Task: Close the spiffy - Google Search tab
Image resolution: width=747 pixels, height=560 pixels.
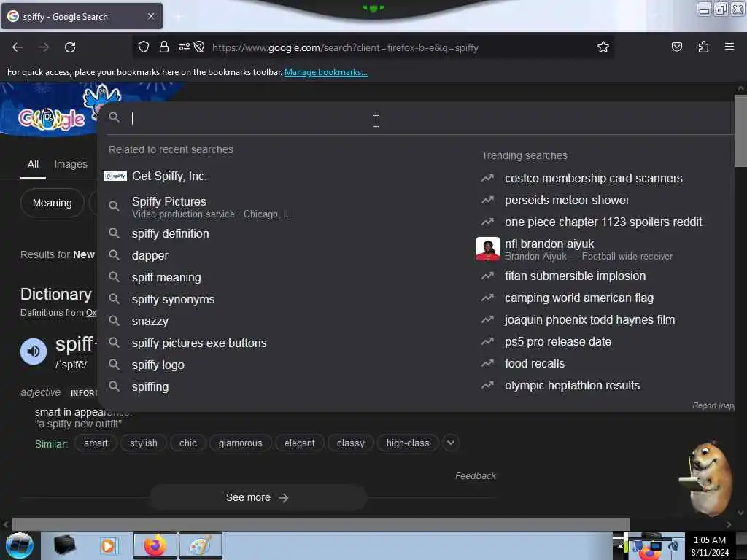Action: tap(151, 16)
